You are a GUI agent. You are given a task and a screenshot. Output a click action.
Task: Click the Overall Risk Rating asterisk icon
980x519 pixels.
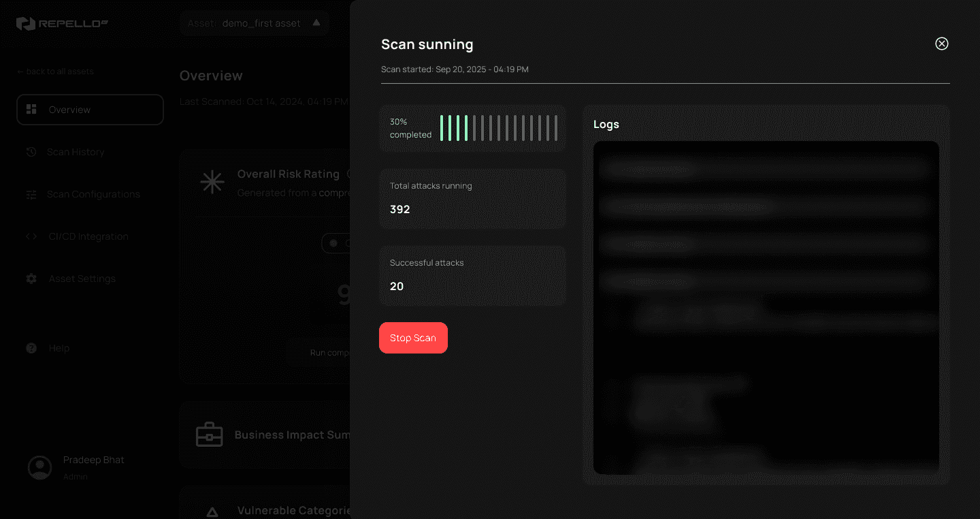coord(212,182)
